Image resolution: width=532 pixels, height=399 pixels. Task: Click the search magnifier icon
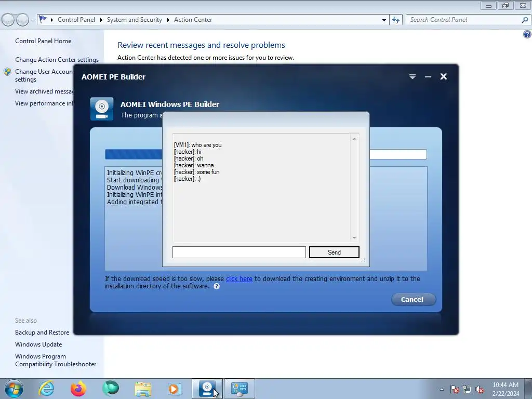tap(525, 20)
